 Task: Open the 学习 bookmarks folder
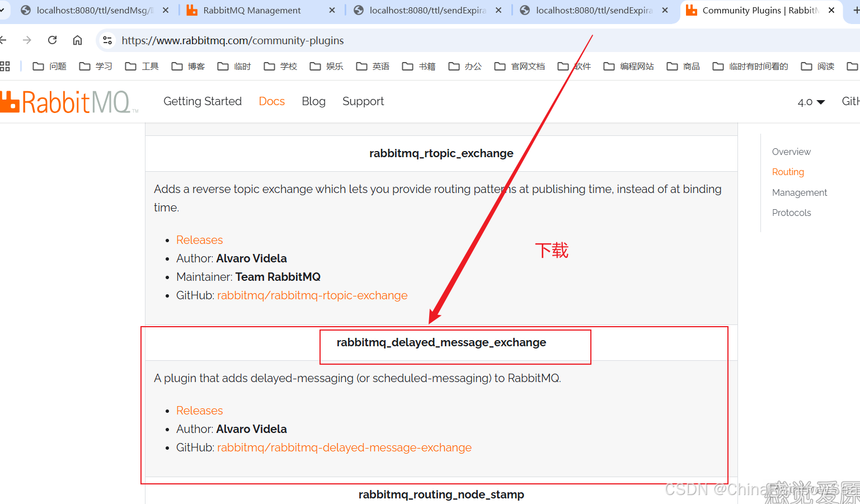click(x=96, y=66)
